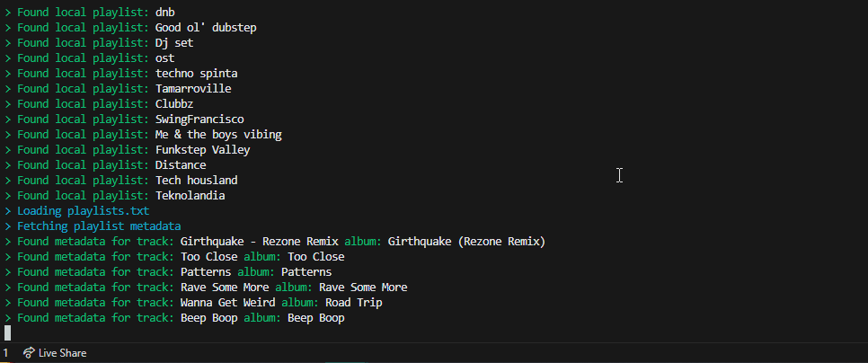This screenshot has width=868, height=363.
Task: Click the Live Share broadcast icon
Action: point(29,353)
